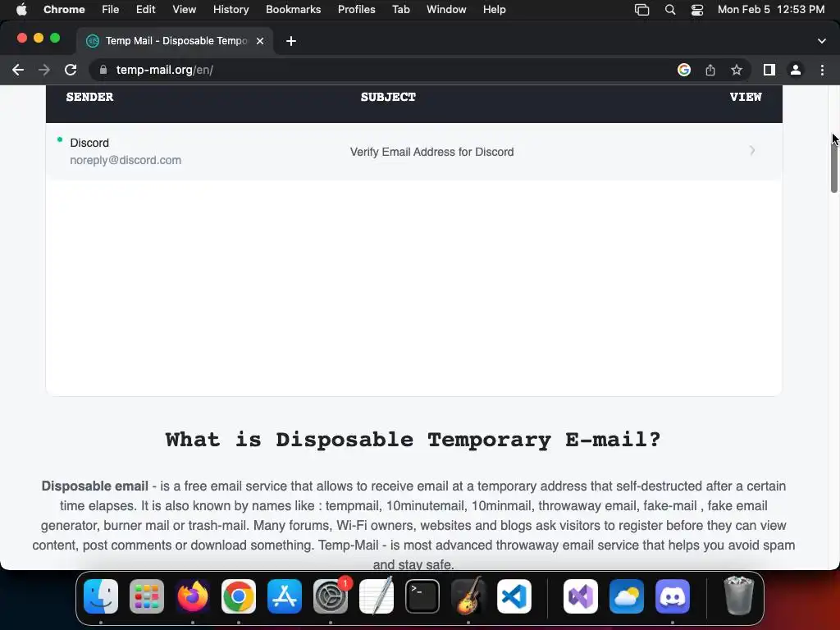Open GarageBand from the Dock

(468, 596)
